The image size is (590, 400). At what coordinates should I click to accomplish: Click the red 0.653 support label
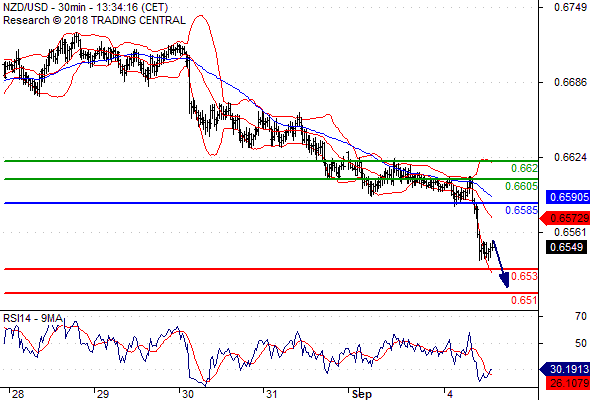point(524,276)
